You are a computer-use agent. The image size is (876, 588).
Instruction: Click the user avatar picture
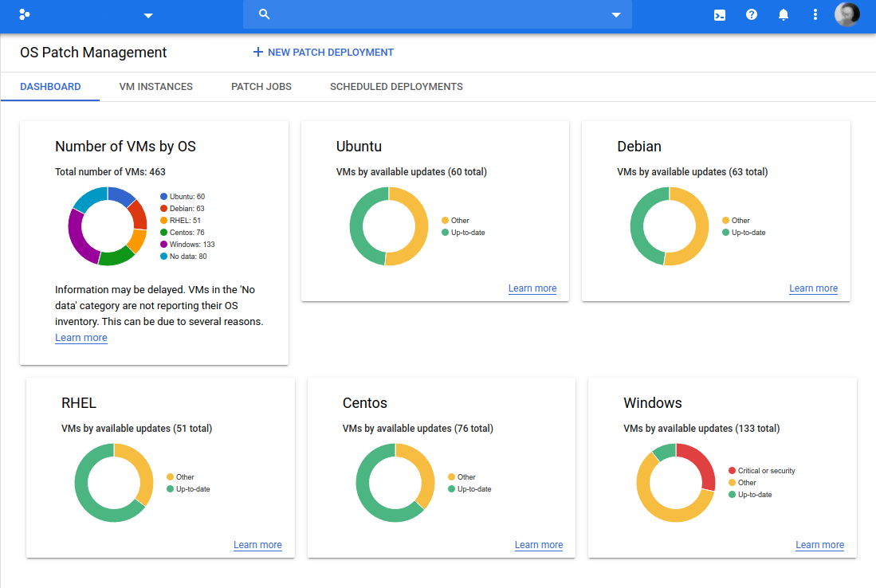[847, 14]
